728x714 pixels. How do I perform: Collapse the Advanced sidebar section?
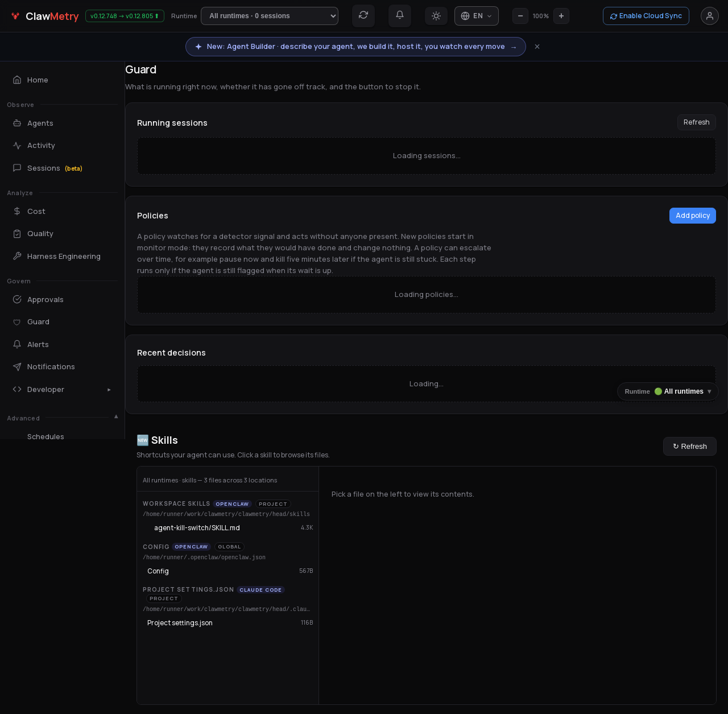tap(116, 417)
